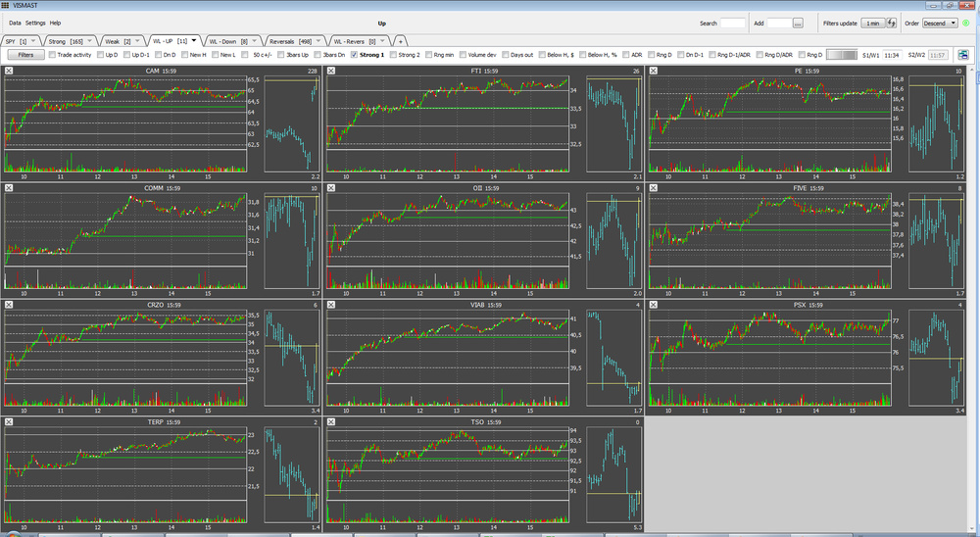Close the TERP chart panel
Image resolution: width=980 pixels, height=537 pixels.
[x=9, y=422]
